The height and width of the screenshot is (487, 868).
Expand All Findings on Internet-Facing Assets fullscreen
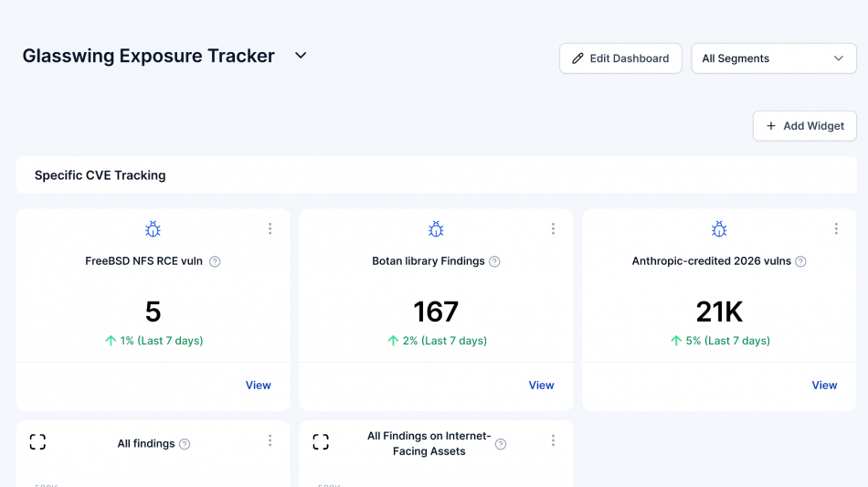[x=321, y=442]
